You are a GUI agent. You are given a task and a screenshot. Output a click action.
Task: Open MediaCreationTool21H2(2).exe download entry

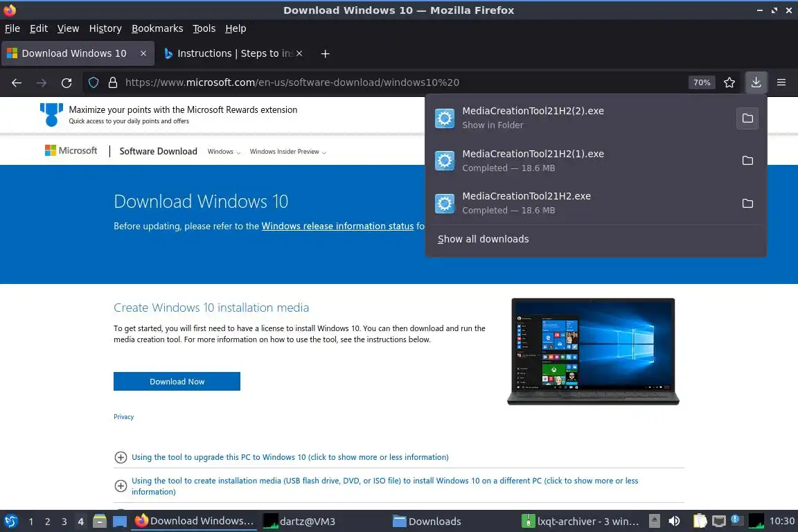[x=580, y=118]
